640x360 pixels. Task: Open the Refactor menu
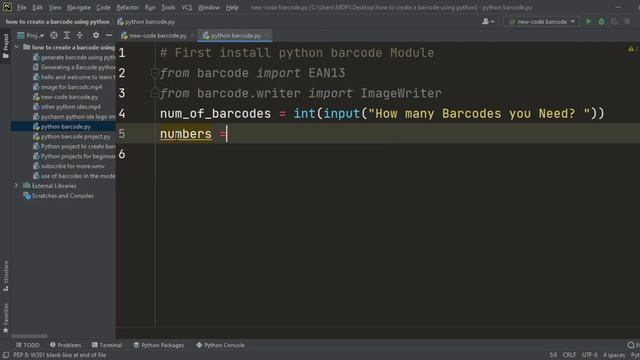(x=127, y=7)
